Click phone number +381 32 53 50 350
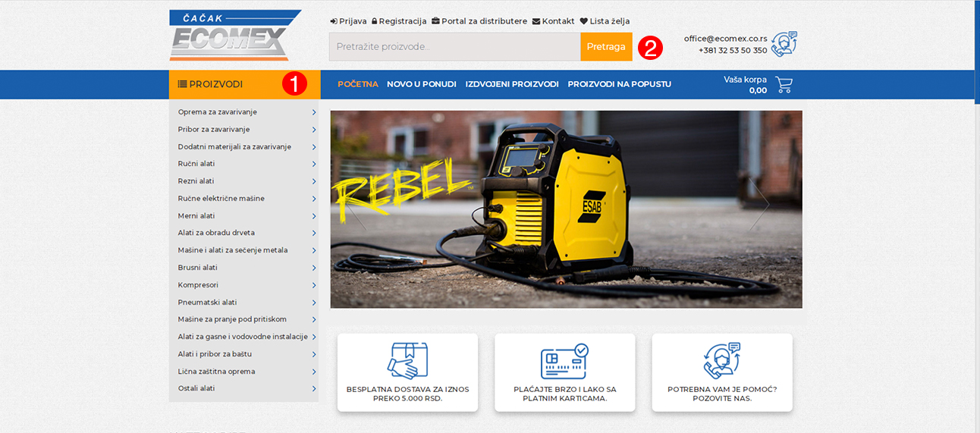 733,51
